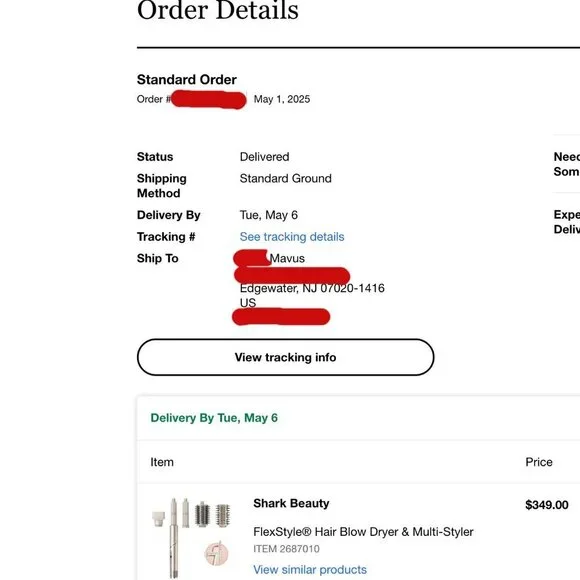
Task: Click the green Delivery By Tue, May 6 header
Action: click(214, 418)
